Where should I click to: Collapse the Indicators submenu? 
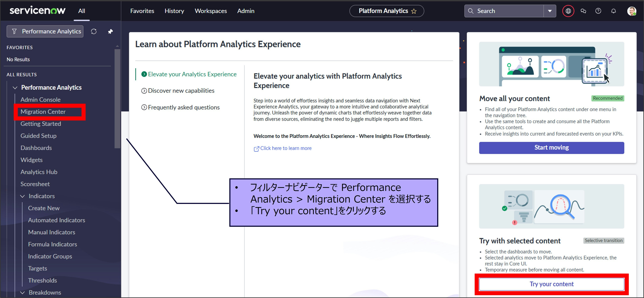23,196
